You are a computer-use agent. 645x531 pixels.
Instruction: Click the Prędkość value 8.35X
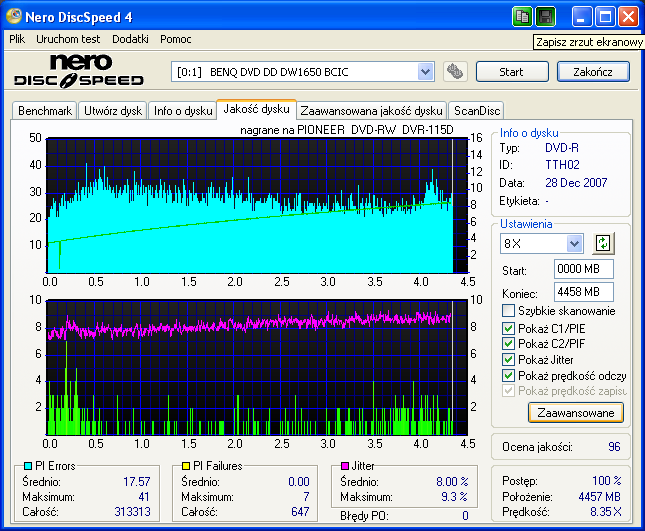pos(606,512)
